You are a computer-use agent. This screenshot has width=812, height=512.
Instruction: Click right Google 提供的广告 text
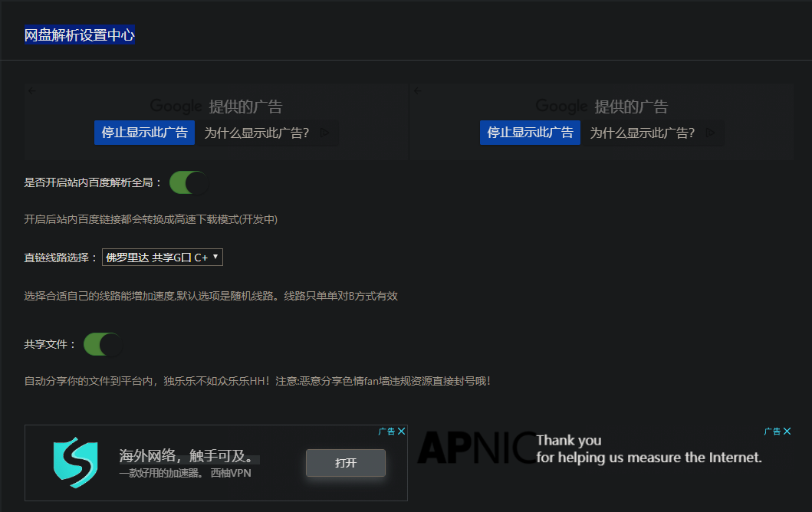(602, 107)
